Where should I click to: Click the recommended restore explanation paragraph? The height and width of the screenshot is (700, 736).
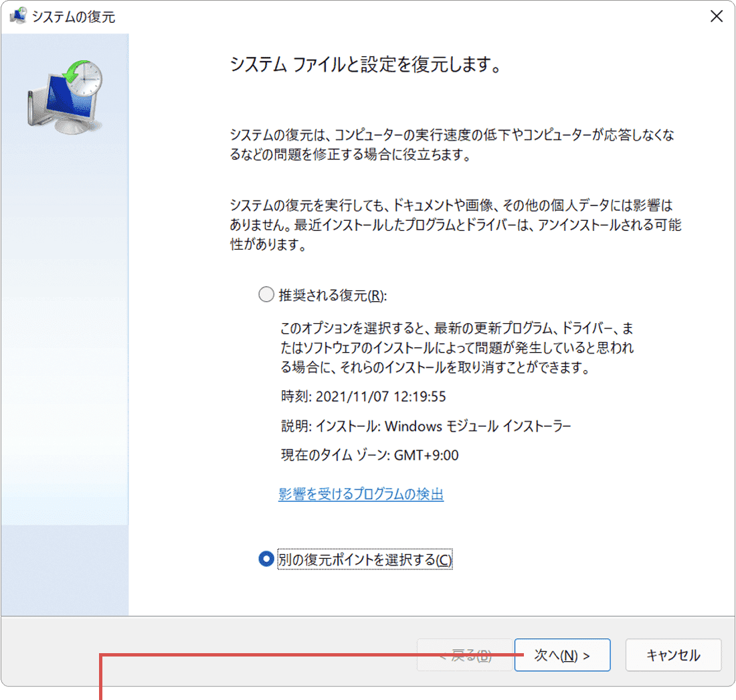[x=455, y=348]
